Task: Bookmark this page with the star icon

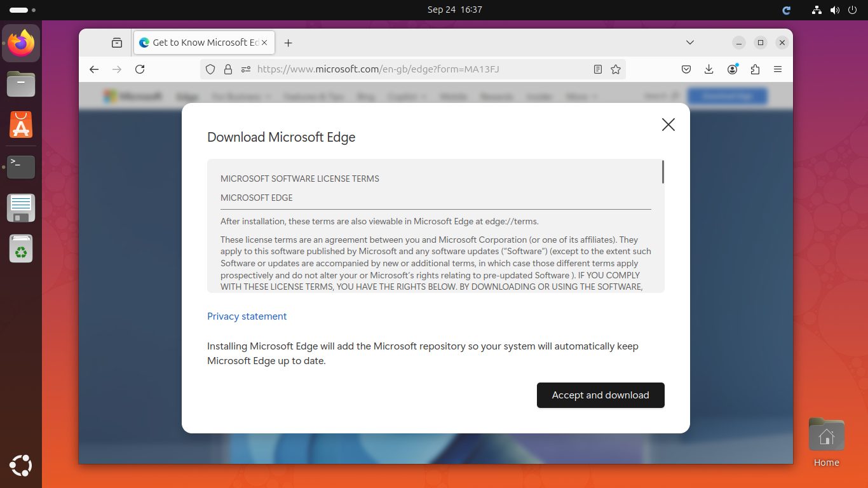Action: [615, 69]
